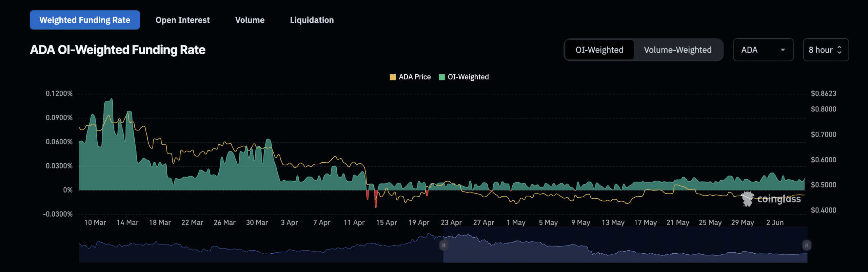
Task: Click the 1 May date label
Action: click(516, 223)
